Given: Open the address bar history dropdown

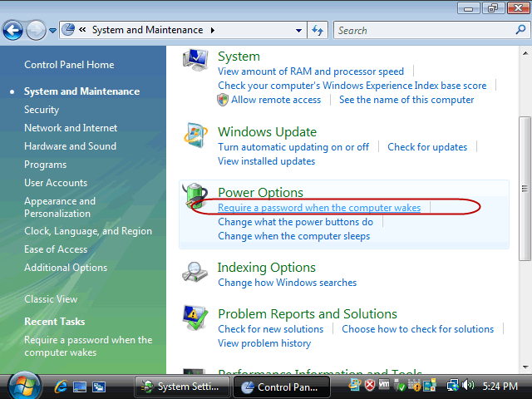Looking at the screenshot, I should (x=298, y=30).
